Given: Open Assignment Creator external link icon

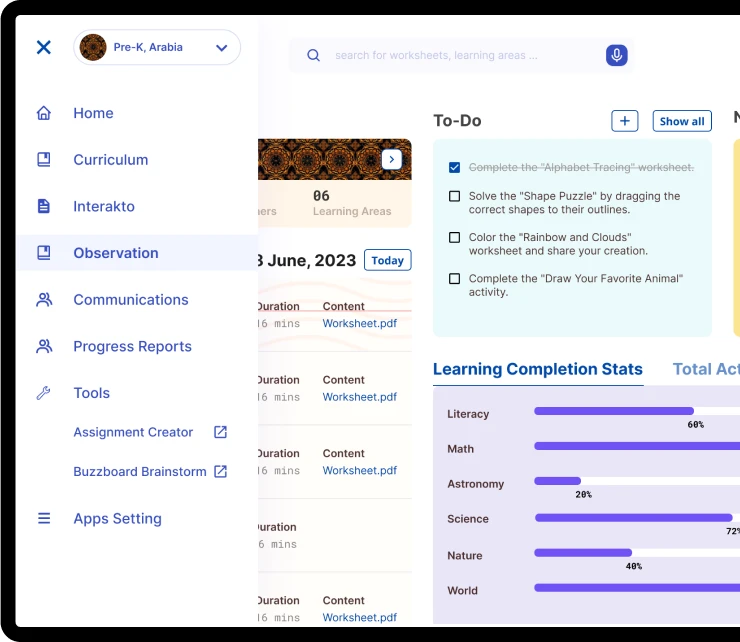Looking at the screenshot, I should tap(221, 432).
